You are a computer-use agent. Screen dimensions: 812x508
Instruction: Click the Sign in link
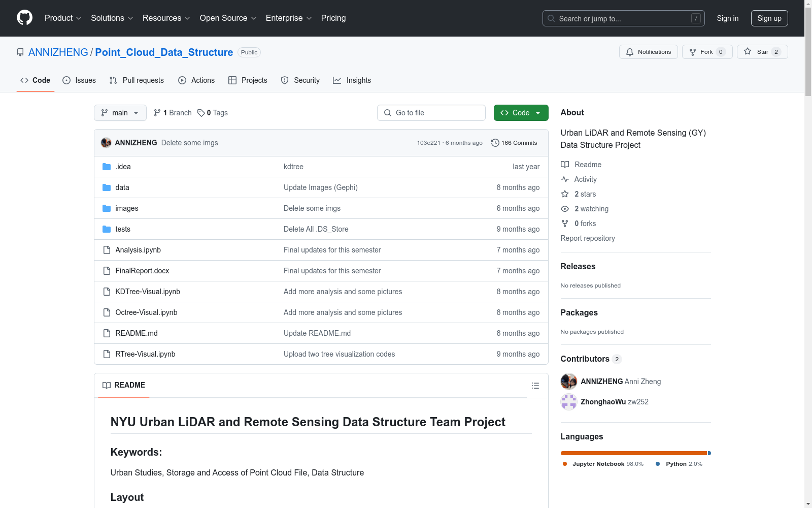[728, 18]
